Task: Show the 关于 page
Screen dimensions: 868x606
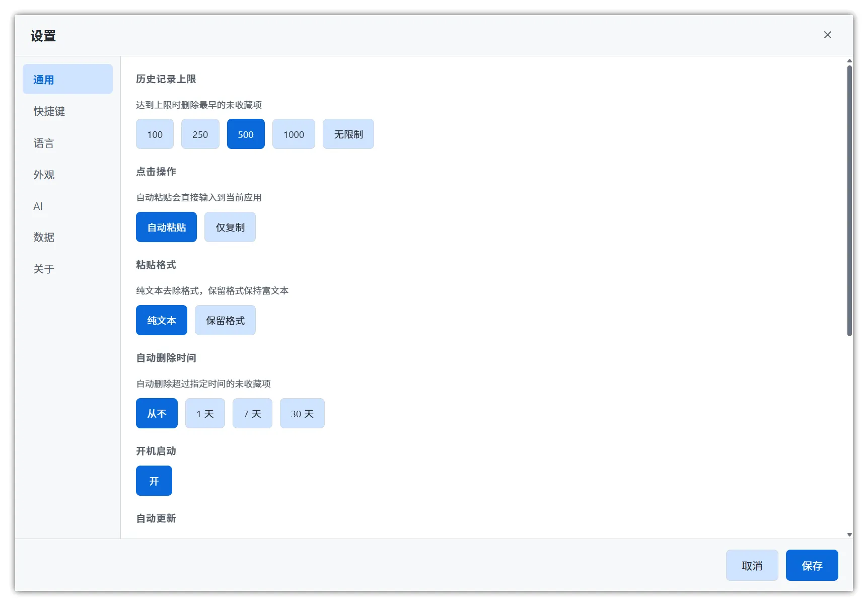Action: click(x=44, y=269)
